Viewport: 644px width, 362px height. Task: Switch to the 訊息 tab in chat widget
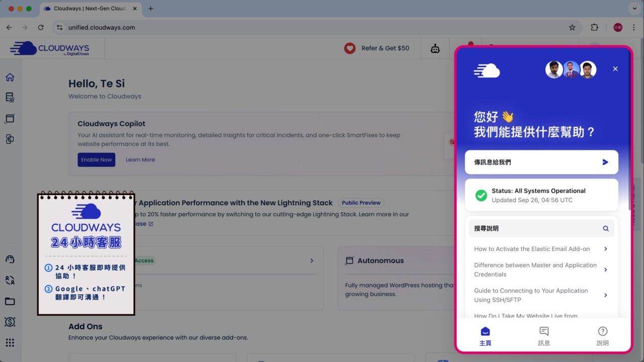[x=544, y=335]
